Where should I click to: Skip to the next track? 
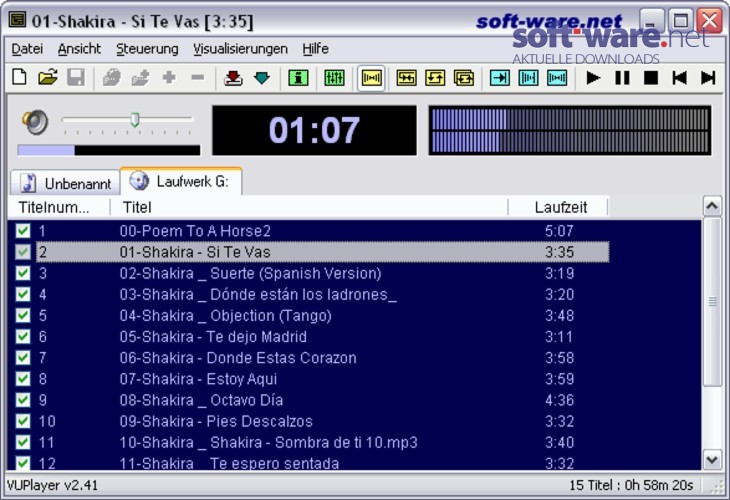tap(708, 77)
